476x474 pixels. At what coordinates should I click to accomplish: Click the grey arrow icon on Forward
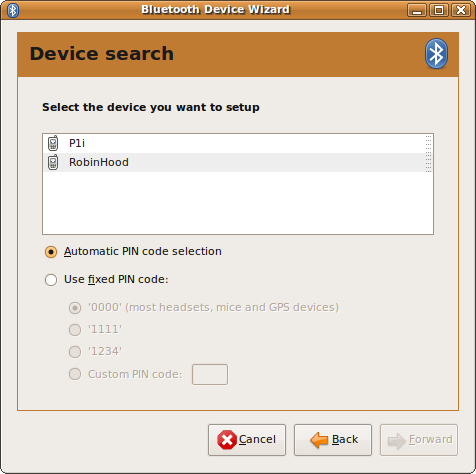pos(396,441)
